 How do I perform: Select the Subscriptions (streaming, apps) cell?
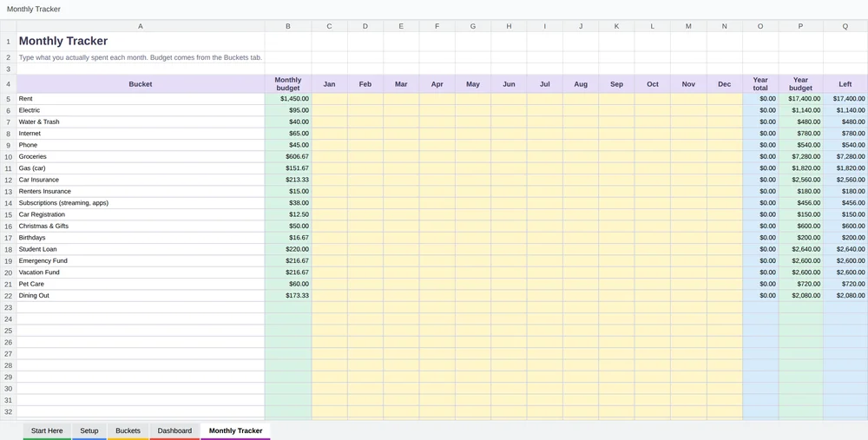pos(141,203)
